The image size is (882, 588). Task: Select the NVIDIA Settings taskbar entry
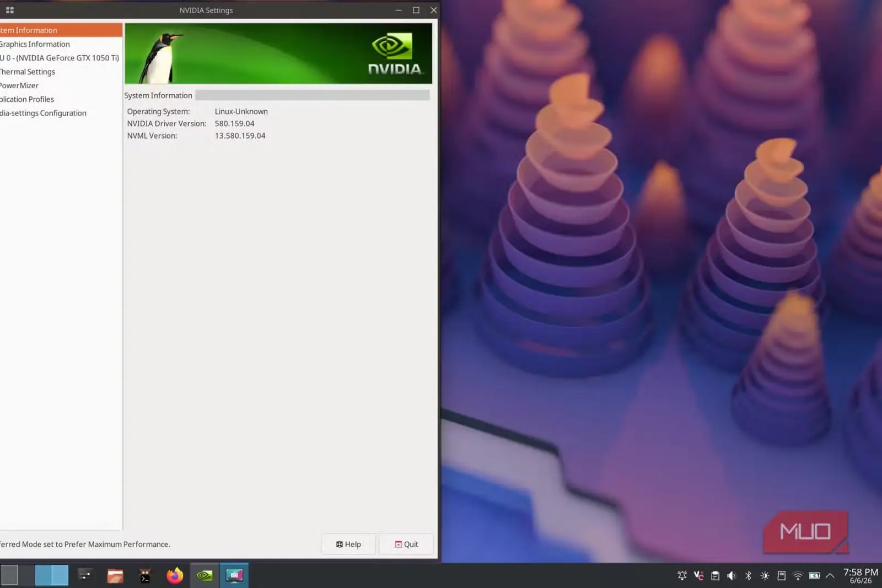coord(205,575)
